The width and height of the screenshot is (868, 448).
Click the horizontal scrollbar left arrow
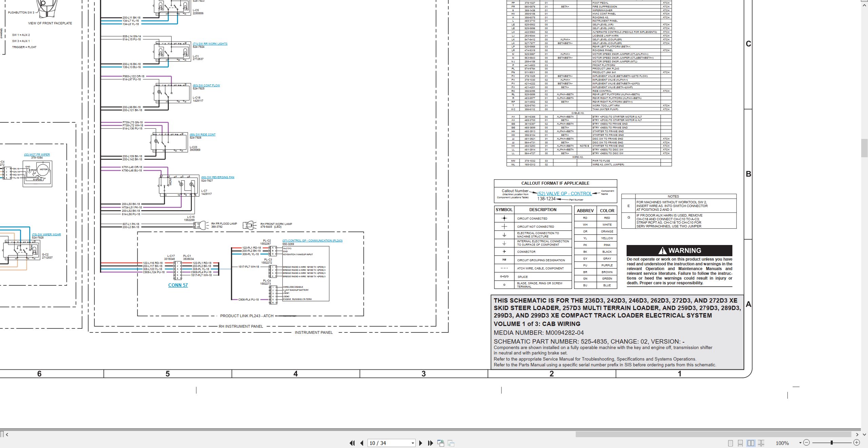(7, 434)
